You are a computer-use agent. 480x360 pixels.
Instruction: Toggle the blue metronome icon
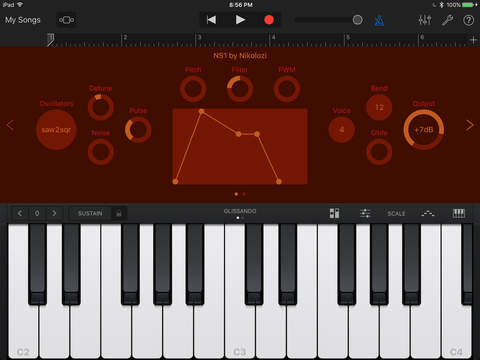(x=379, y=20)
